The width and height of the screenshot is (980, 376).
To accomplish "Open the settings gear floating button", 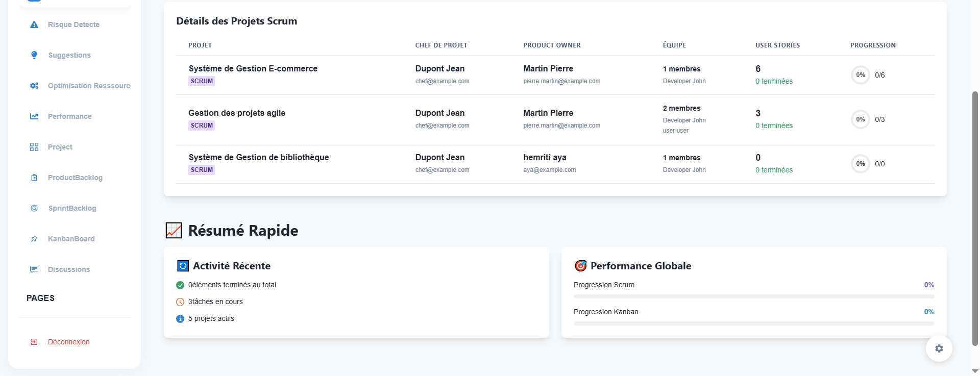I will (x=939, y=348).
